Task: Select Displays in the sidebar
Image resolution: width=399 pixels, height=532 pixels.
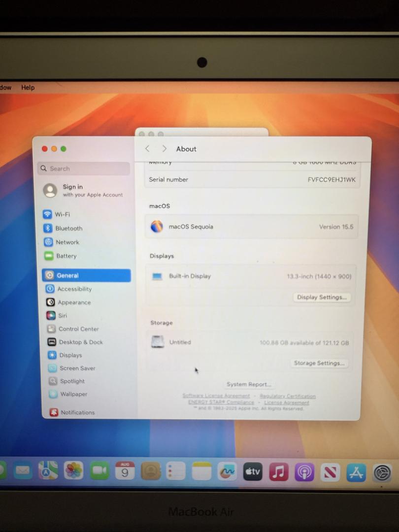Action: click(65, 355)
